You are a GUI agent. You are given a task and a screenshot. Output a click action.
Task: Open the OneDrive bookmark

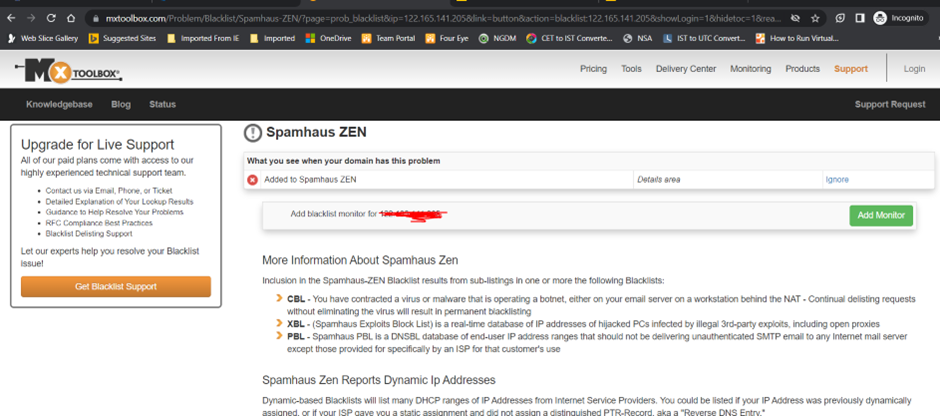329,38
